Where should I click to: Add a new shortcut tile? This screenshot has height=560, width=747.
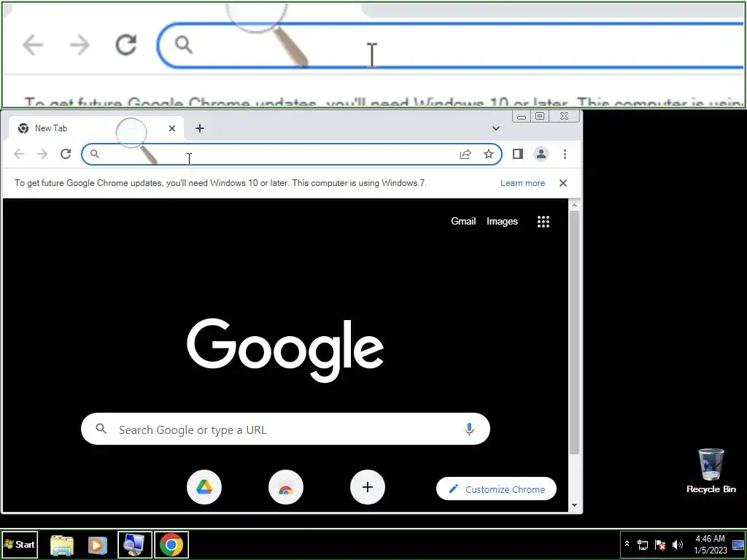[368, 487]
